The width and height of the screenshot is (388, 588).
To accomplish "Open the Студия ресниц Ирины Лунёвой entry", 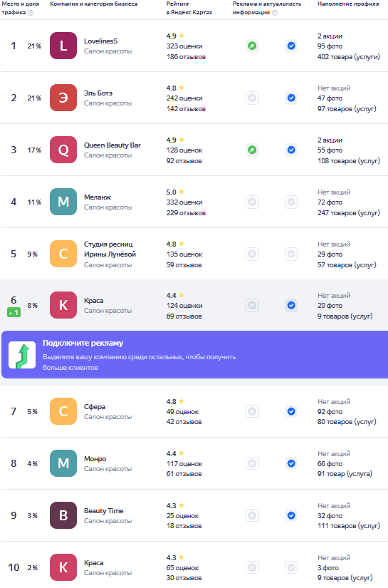I will (x=110, y=249).
